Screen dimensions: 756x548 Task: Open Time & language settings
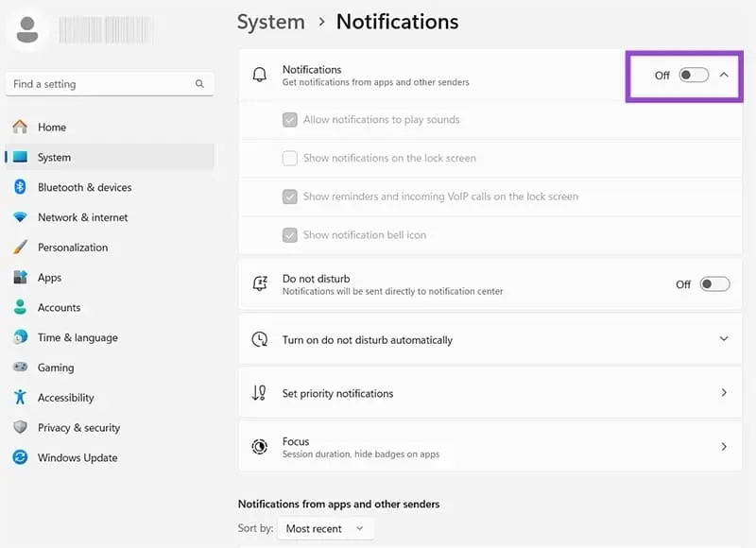point(110,337)
